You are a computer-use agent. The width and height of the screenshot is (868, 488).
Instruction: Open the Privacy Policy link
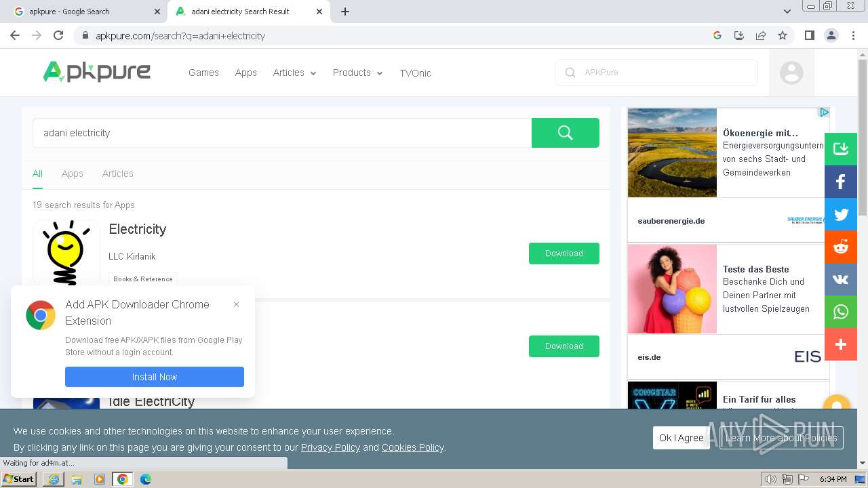point(330,447)
